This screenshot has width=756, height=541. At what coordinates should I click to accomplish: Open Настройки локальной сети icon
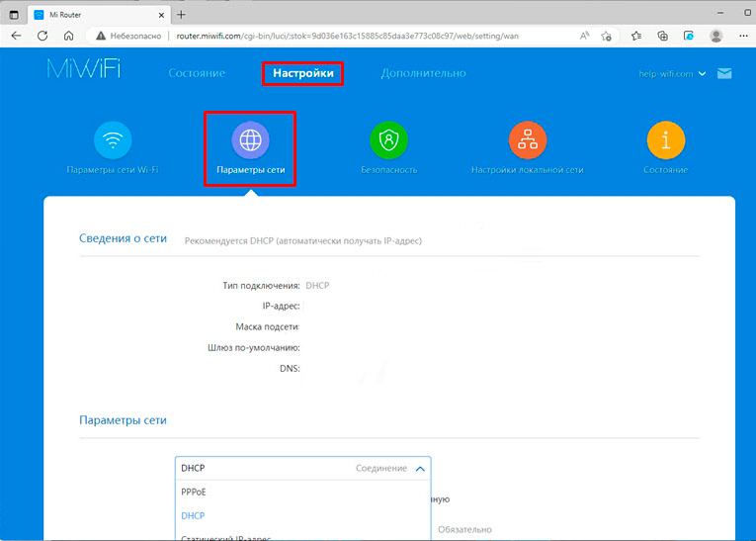pyautogui.click(x=527, y=141)
